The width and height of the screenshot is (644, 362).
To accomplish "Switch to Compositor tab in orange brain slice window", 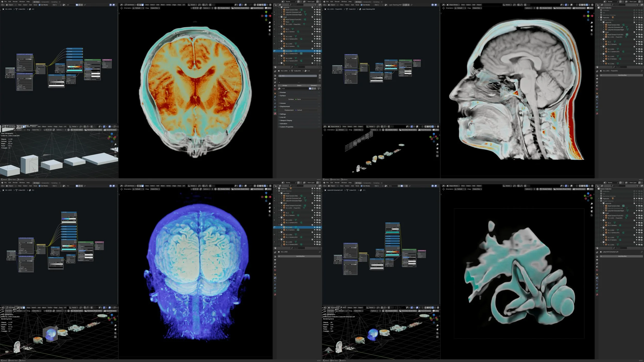I will tap(45, 2).
